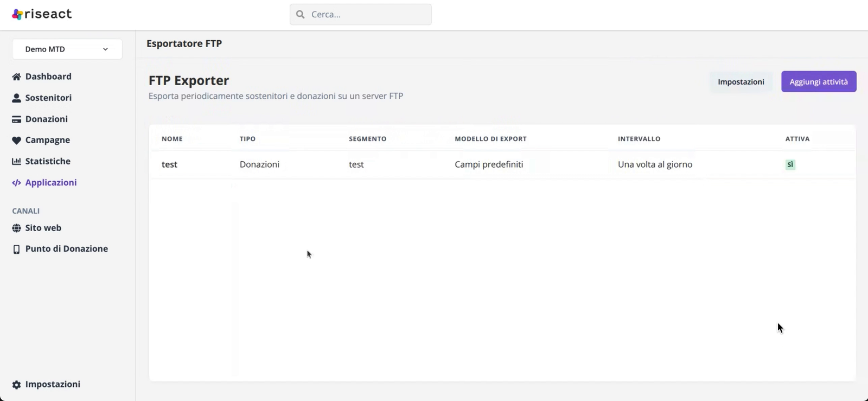
Task: Click the Campi predefiniti cell
Action: [x=489, y=164]
